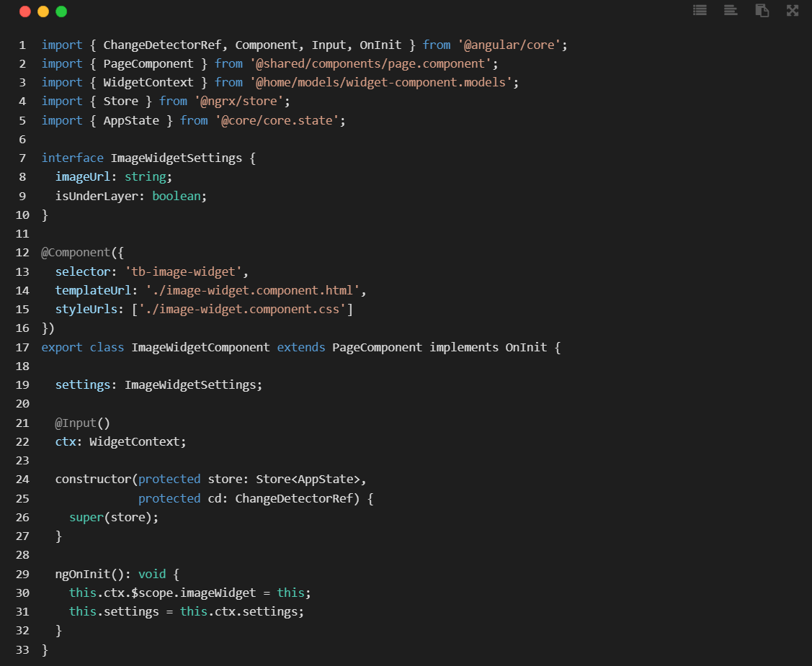
Task: Click the '@angular/core' import string
Action: click(509, 45)
